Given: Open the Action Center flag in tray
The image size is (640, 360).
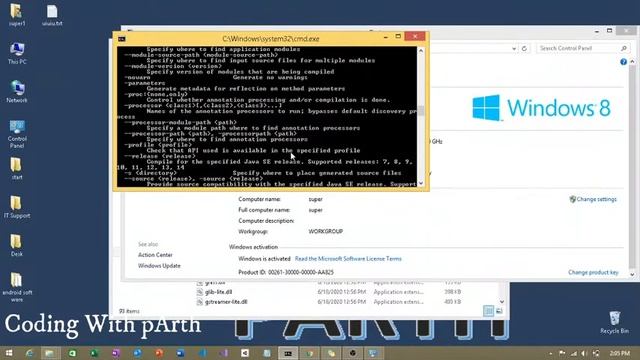Looking at the screenshot, I should click(x=562, y=353).
